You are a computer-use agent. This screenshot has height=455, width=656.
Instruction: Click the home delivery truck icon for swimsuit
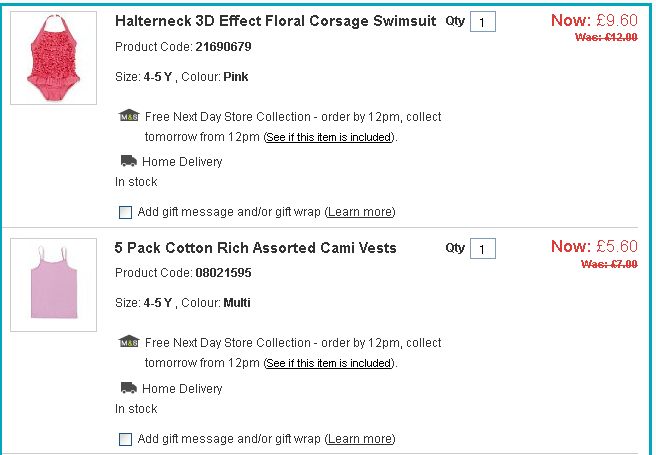pos(128,161)
